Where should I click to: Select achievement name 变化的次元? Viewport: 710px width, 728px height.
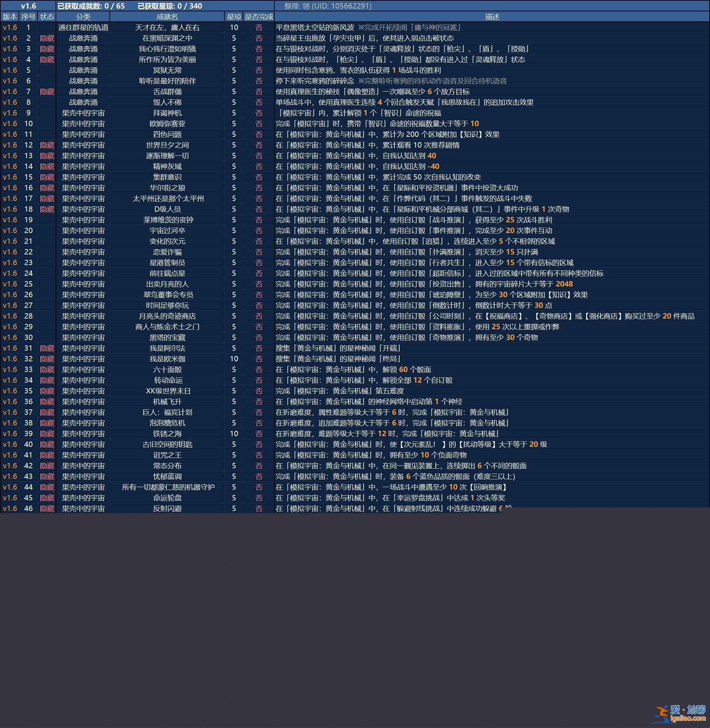[x=167, y=241]
